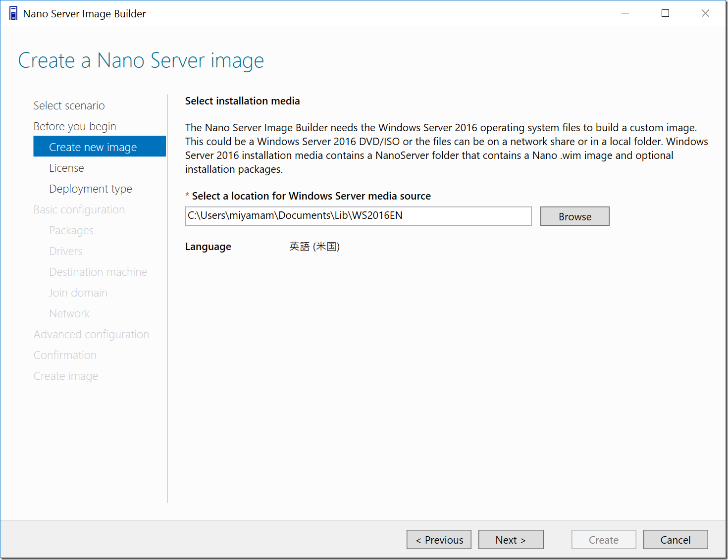Screen dimensions: 728x560
Task: Cancel the image builder wizard
Action: (676, 540)
